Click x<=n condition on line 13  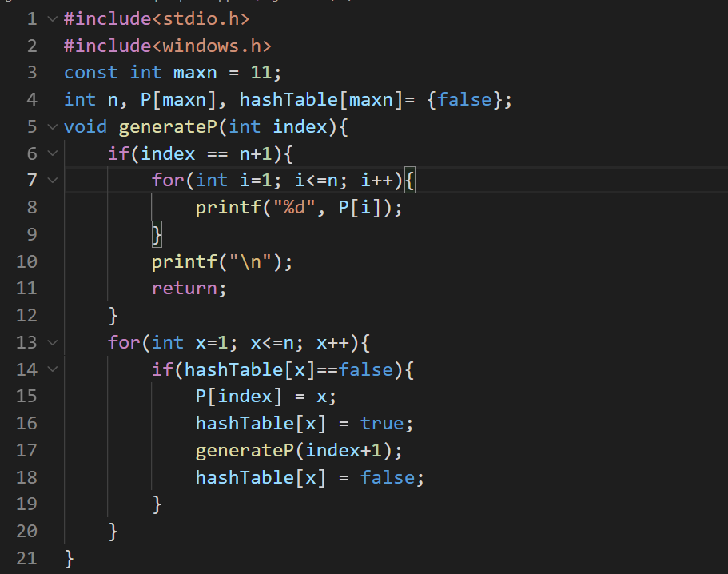(x=272, y=343)
